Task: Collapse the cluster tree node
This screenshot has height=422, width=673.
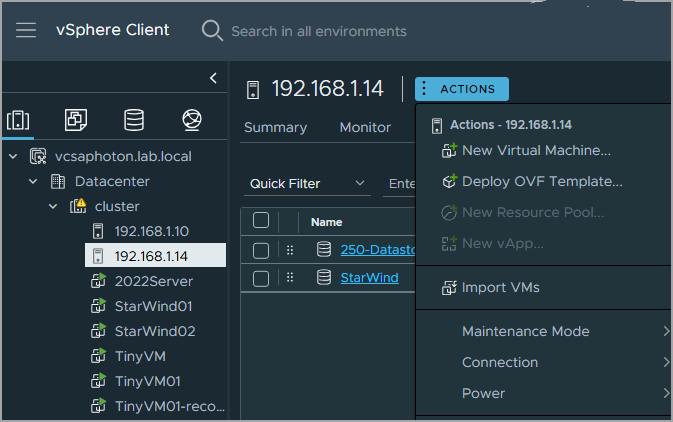Action: [x=53, y=206]
